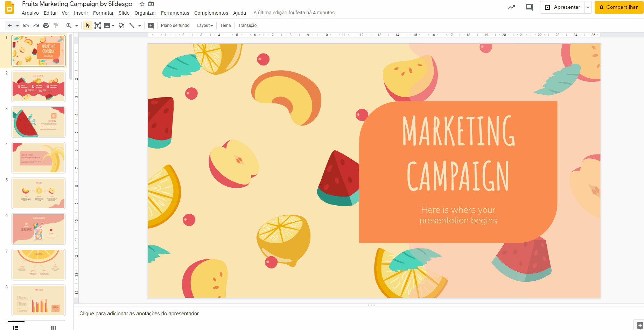The image size is (644, 330).
Task: Click the Tema button
Action: click(x=225, y=26)
